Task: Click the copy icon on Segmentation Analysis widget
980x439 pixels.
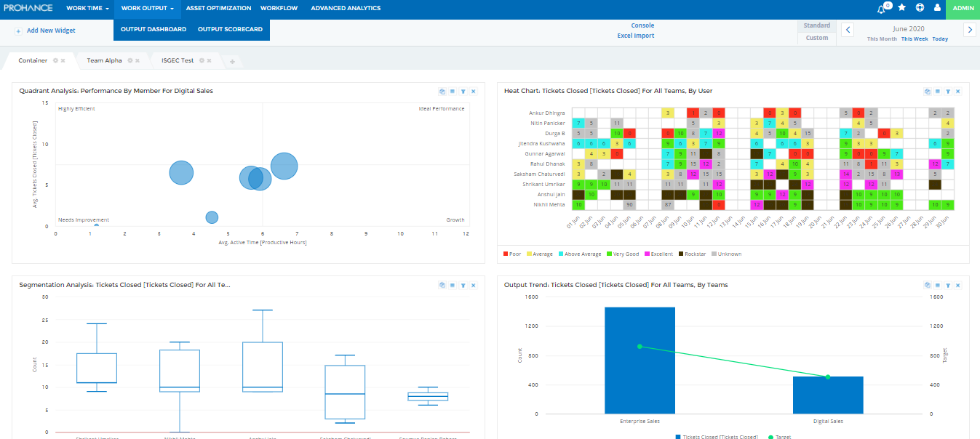Action: click(x=442, y=285)
